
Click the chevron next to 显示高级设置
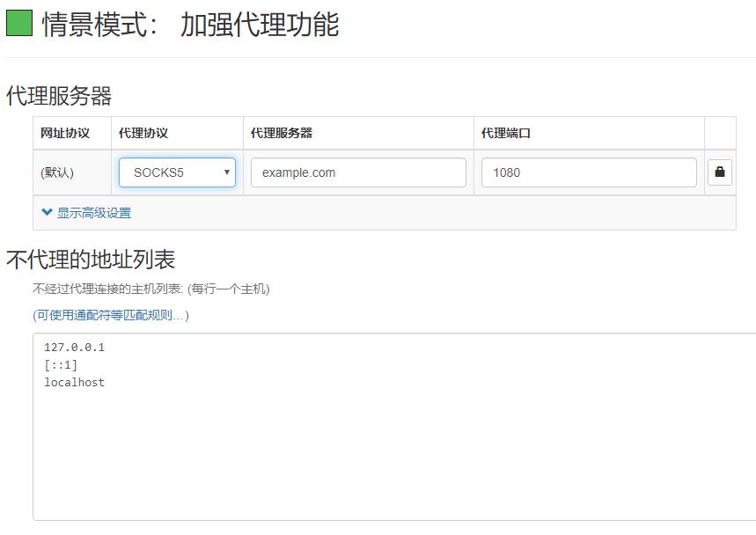pyautogui.click(x=45, y=212)
